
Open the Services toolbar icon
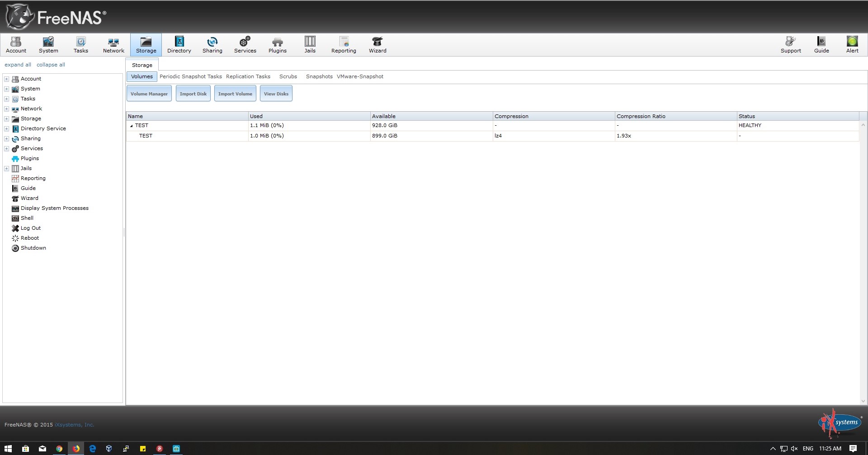point(245,45)
